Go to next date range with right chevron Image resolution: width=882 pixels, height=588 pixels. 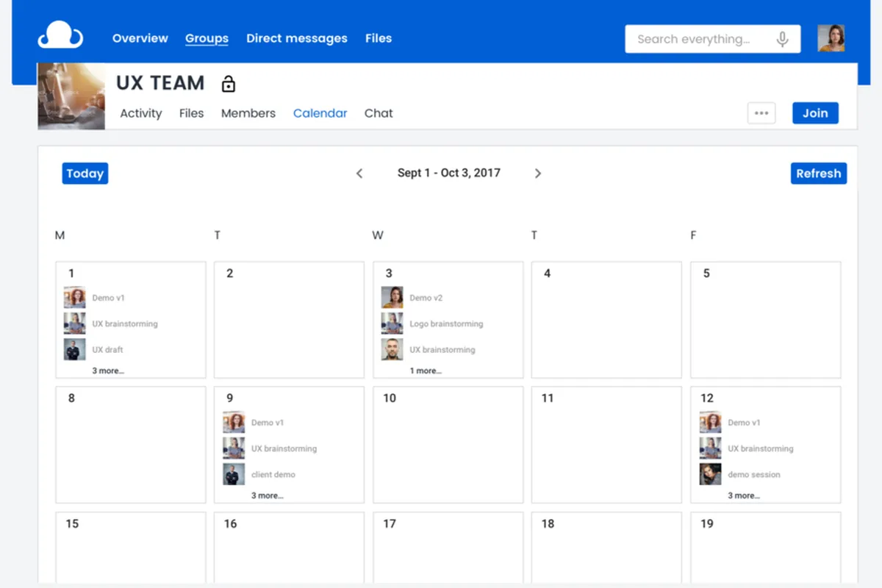pos(538,173)
